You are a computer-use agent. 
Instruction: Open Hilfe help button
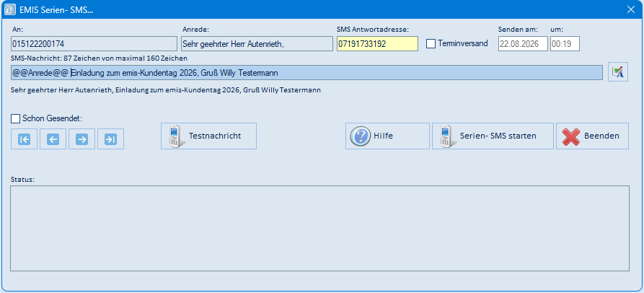387,136
